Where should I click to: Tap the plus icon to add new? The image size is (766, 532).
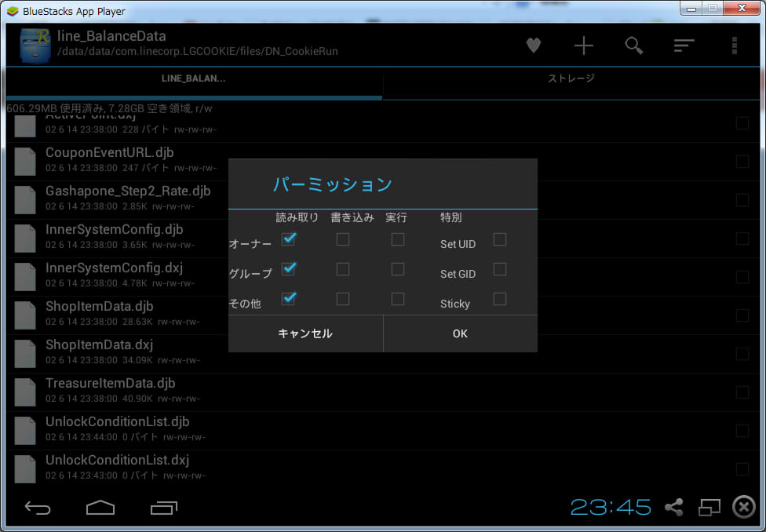(x=583, y=46)
